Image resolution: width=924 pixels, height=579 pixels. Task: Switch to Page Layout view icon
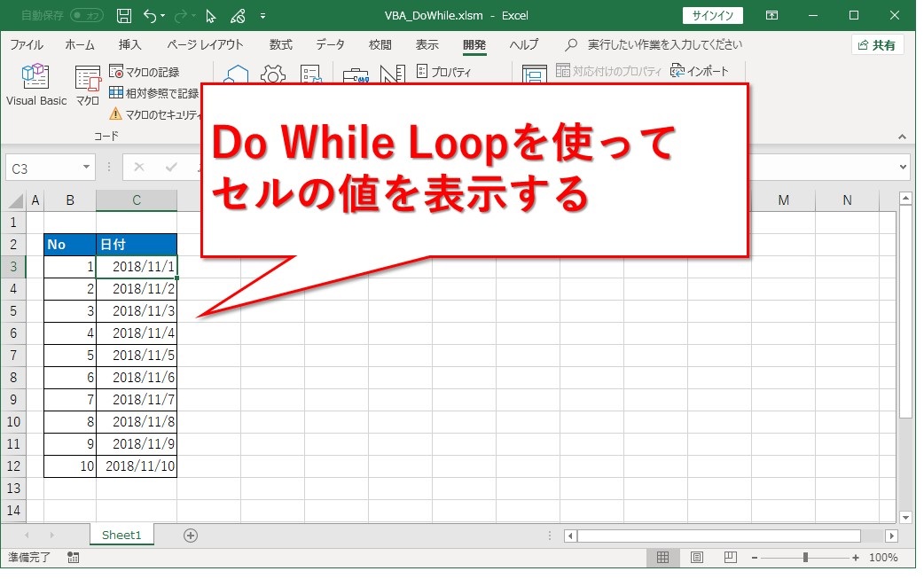[x=697, y=558]
